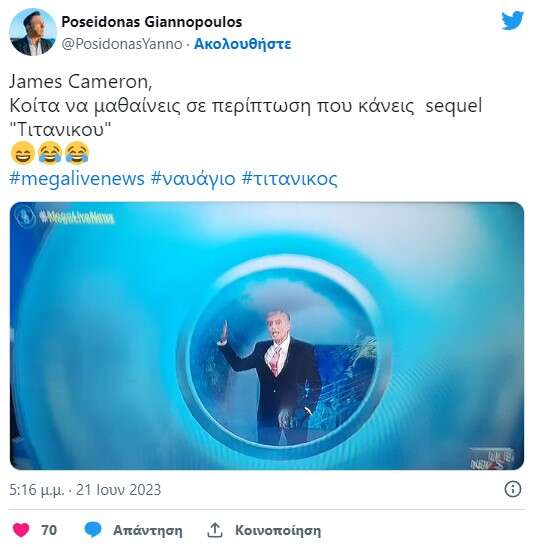Click the Κοινοποίηση share label

(278, 530)
